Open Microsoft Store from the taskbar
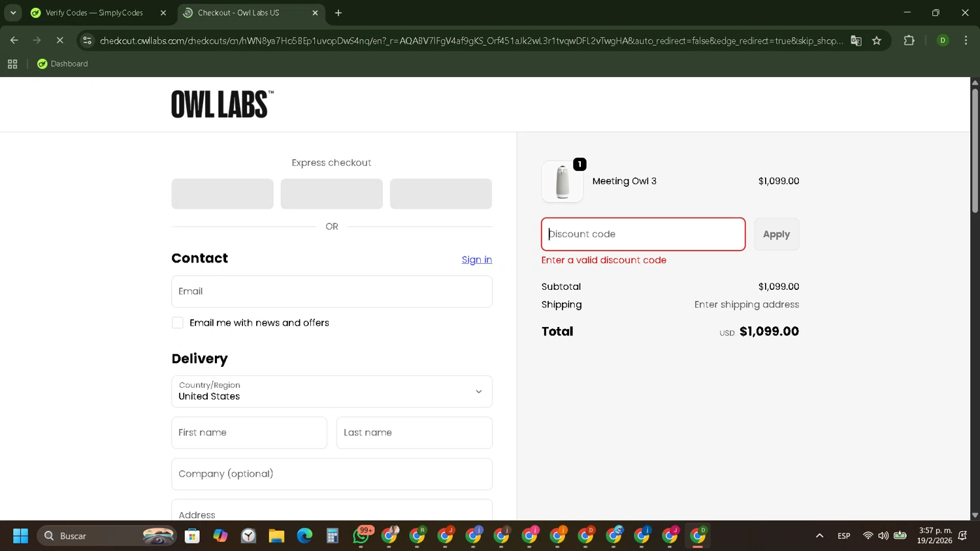Image resolution: width=980 pixels, height=551 pixels. pyautogui.click(x=192, y=536)
